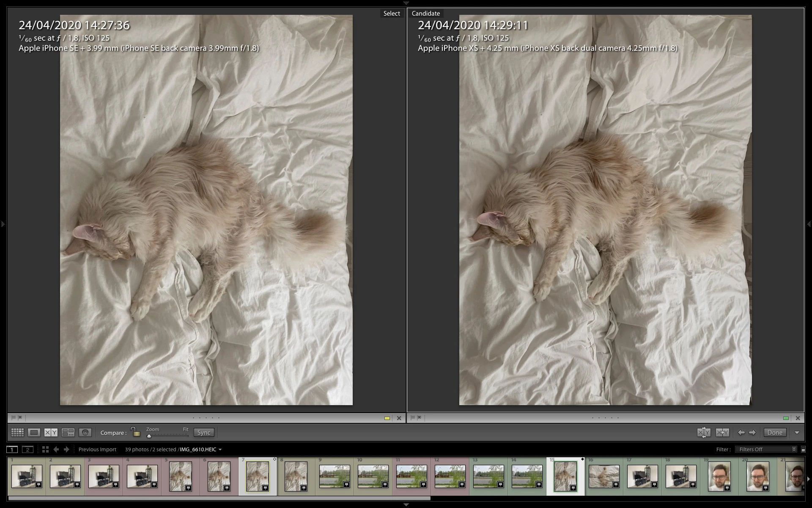The height and width of the screenshot is (508, 812).
Task: Click yellow color label on Select photo
Action: click(387, 418)
